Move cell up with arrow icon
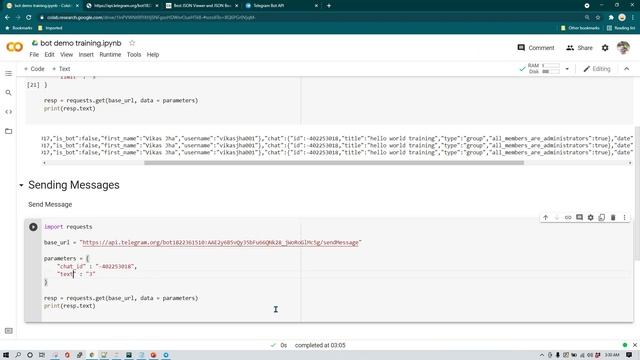Screen dimensions: 640x360 point(545,218)
